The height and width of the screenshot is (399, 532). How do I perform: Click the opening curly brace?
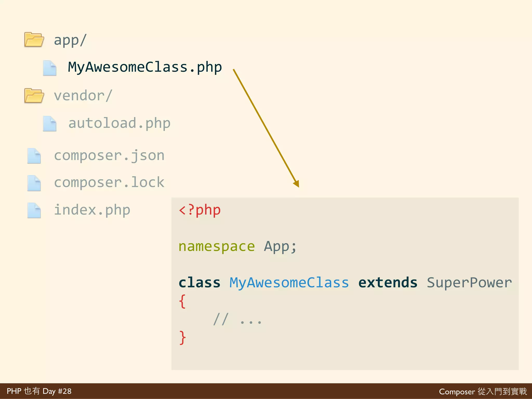point(183,301)
